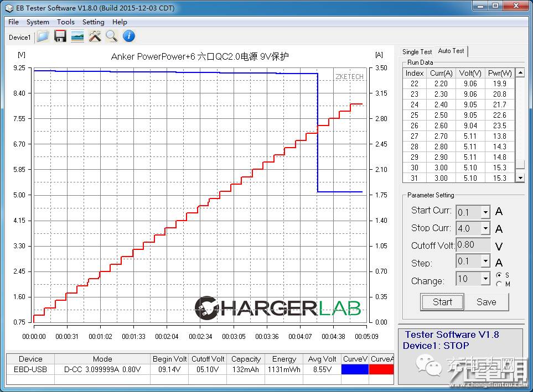
Task: Click the Volt(V) column header
Action: pyautogui.click(x=470, y=73)
